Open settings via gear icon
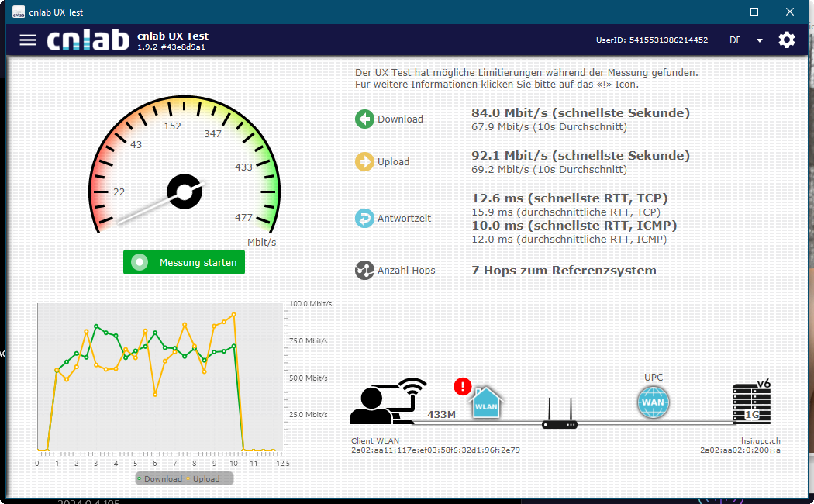This screenshot has height=504, width=814. point(787,40)
